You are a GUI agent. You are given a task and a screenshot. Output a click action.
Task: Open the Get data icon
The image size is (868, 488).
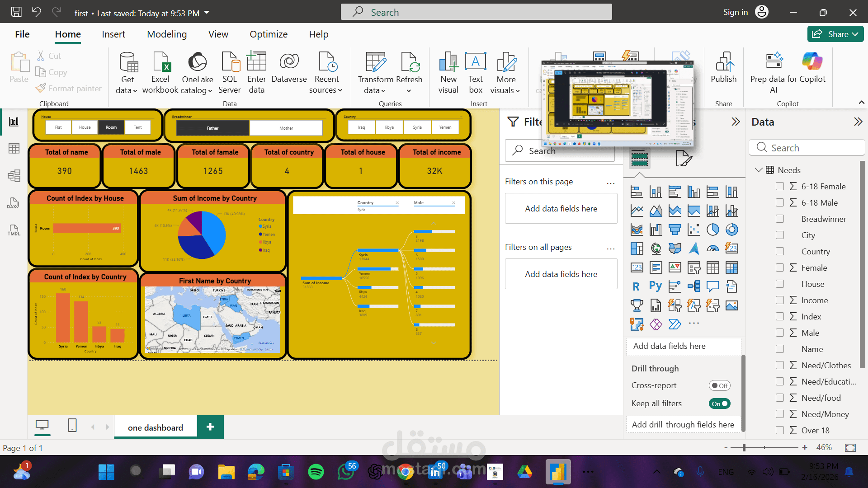tap(128, 63)
